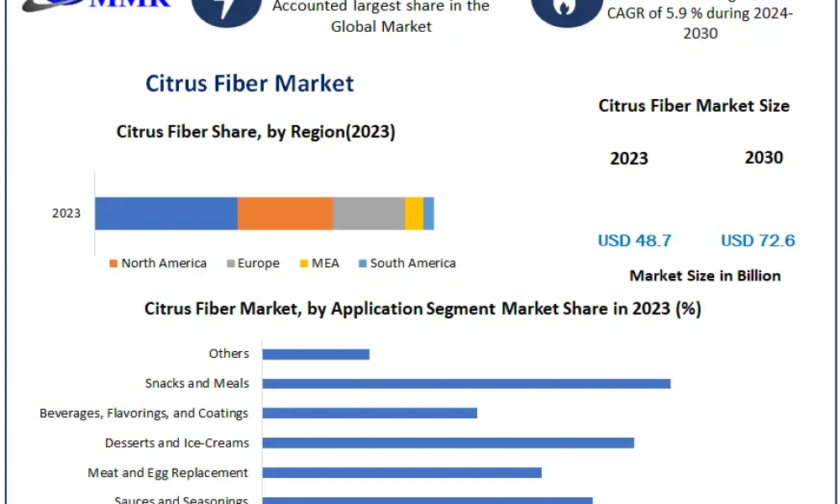This screenshot has width=840, height=504.
Task: Click the 'Snacks and Meals' category label
Action: [x=197, y=384]
